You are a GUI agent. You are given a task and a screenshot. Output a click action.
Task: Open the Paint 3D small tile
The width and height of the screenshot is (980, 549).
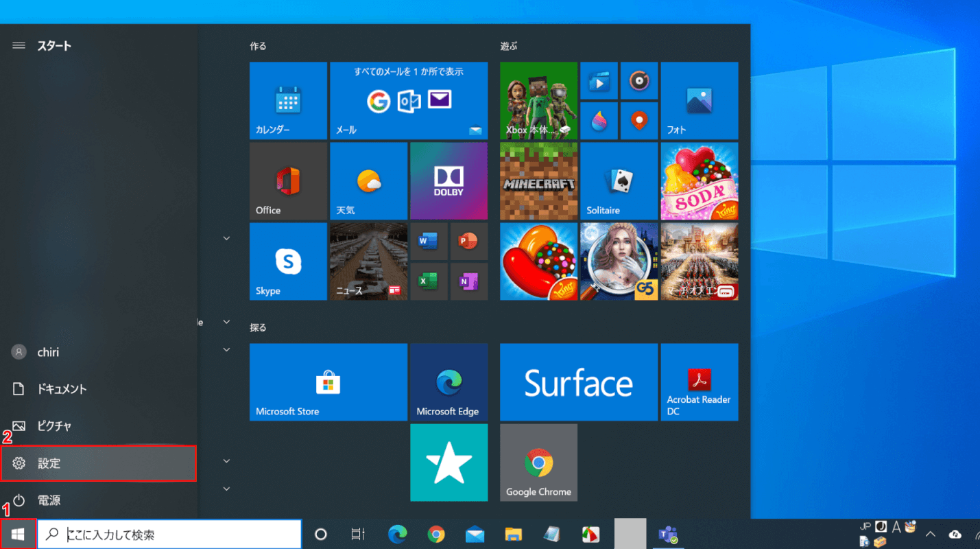tap(599, 121)
